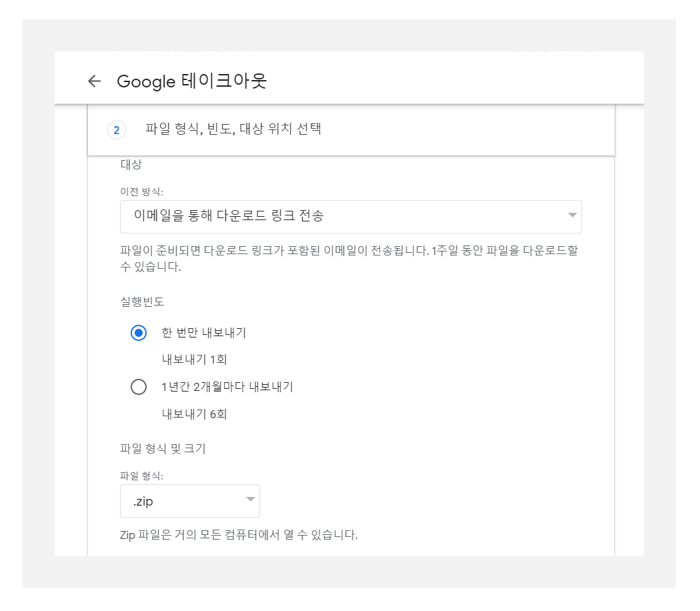The width and height of the screenshot is (700, 611).
Task: Click the 한 번만 내보내기 label text
Action: (x=204, y=333)
